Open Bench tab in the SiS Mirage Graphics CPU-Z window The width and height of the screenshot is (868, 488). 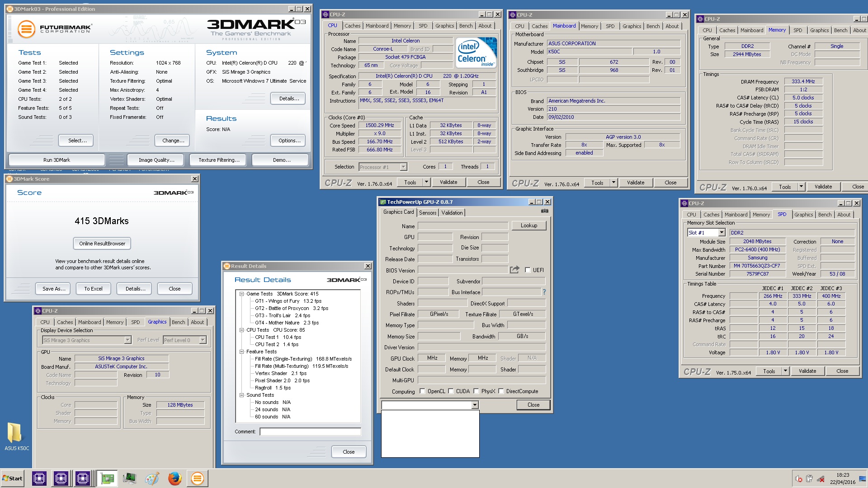(x=179, y=322)
